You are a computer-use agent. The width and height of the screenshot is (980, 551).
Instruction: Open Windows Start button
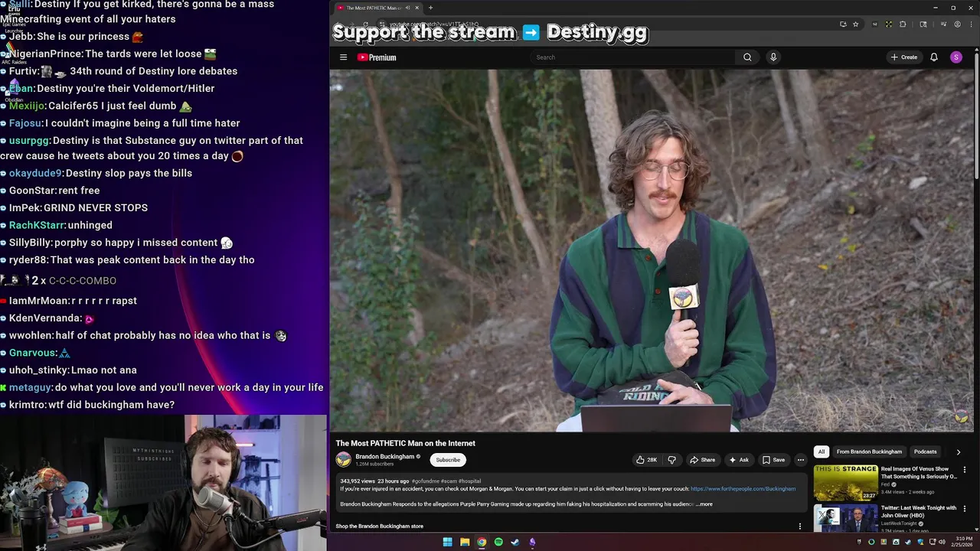point(447,542)
